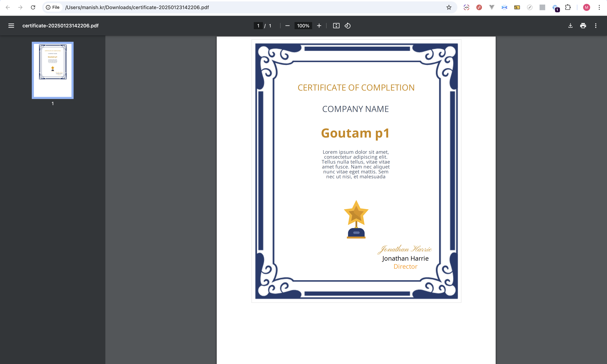Viewport: 607px width, 364px height.
Task: Click the File site info chip
Action: coord(53,7)
